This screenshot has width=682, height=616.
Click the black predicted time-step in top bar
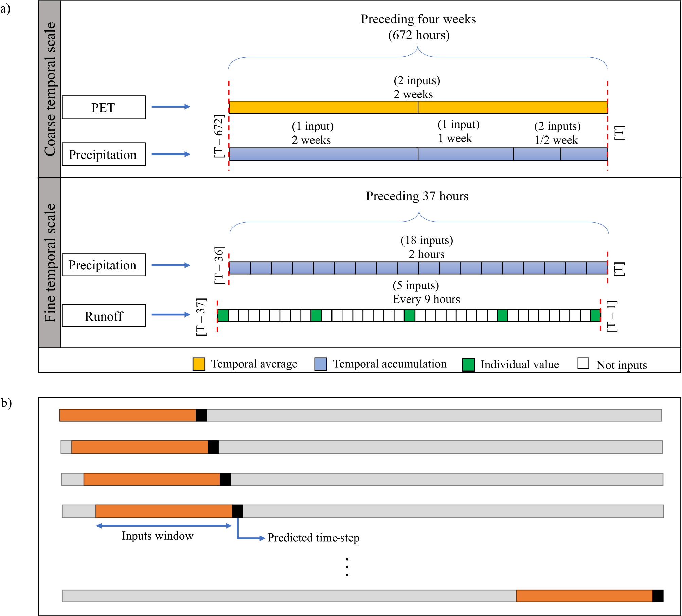201,415
